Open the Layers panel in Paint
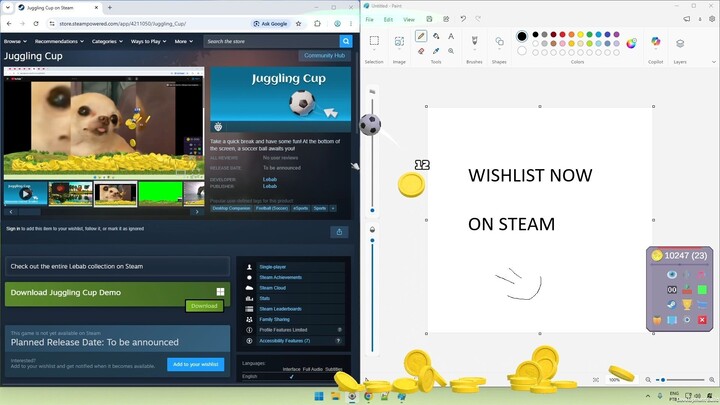The image size is (720, 405). (x=680, y=44)
